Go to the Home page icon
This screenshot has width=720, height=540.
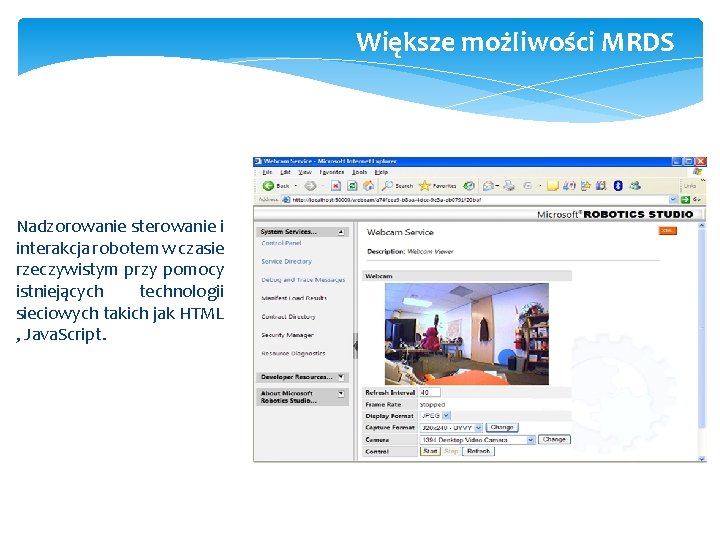point(368,186)
